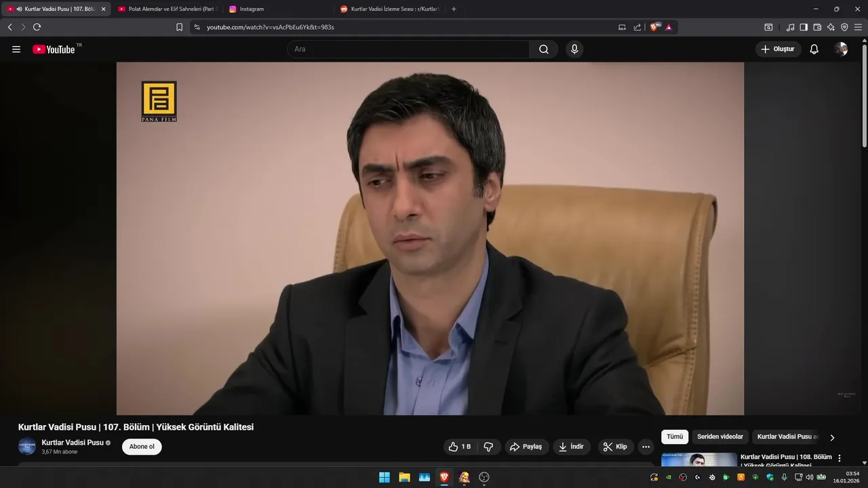Screen dimensions: 868x488
Task: Click the Ara search input field
Action: point(408,49)
